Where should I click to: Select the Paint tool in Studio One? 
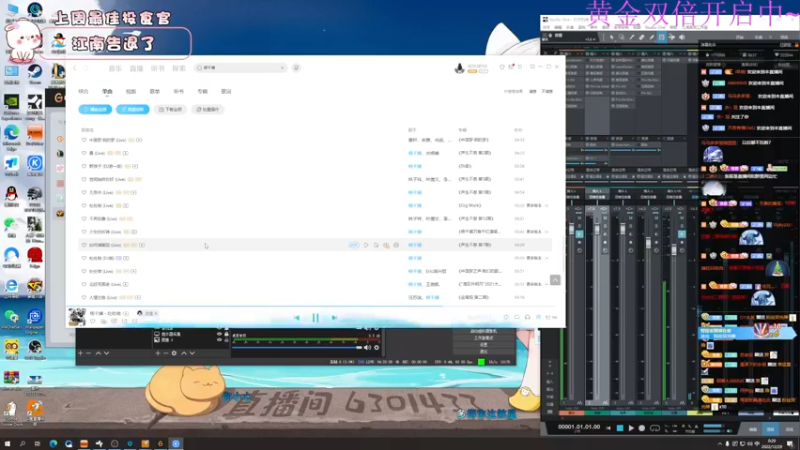[x=652, y=37]
